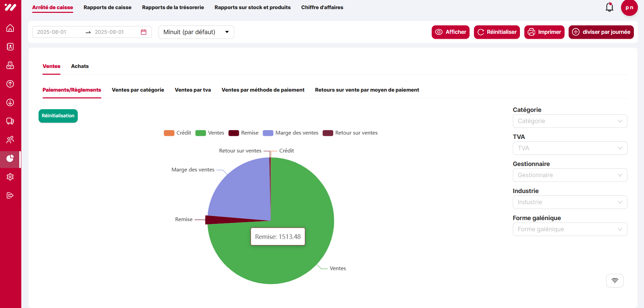
Task: Toggle the Crédit legend series
Action: tap(177, 133)
